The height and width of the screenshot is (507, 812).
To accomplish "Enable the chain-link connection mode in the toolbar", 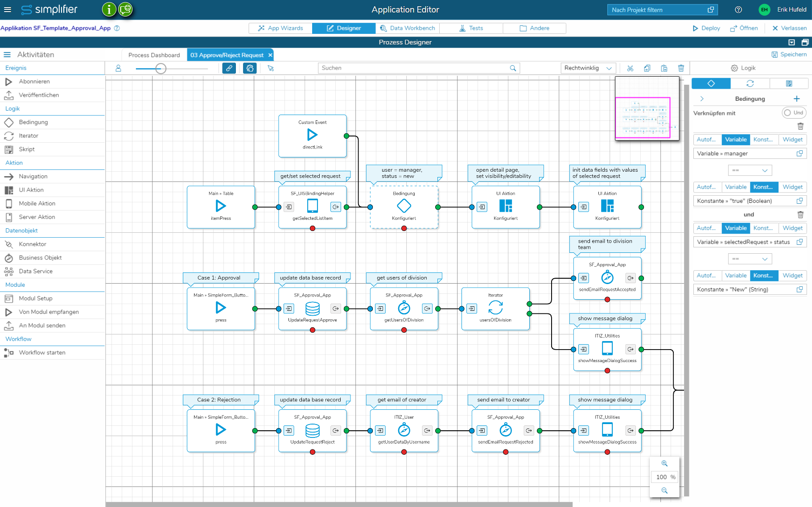I will point(229,68).
